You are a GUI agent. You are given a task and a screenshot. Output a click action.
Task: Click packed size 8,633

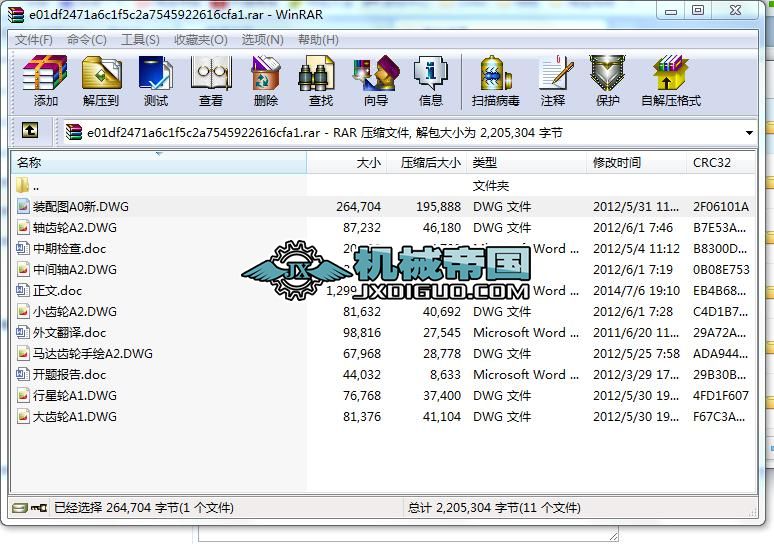(445, 374)
